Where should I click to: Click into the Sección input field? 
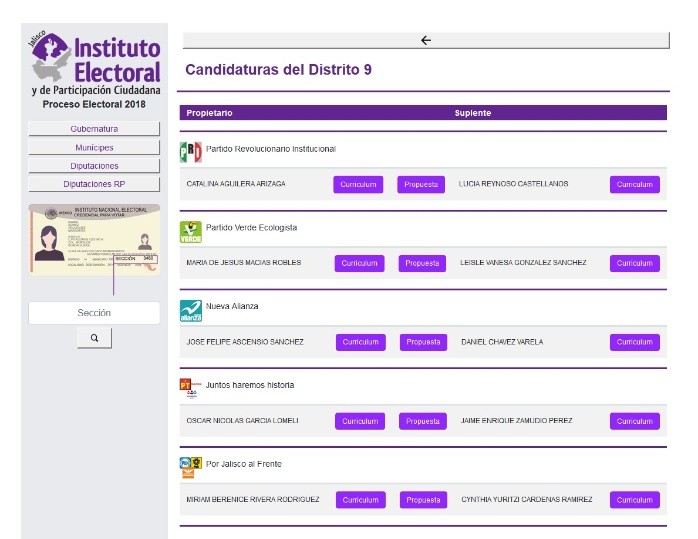click(94, 313)
